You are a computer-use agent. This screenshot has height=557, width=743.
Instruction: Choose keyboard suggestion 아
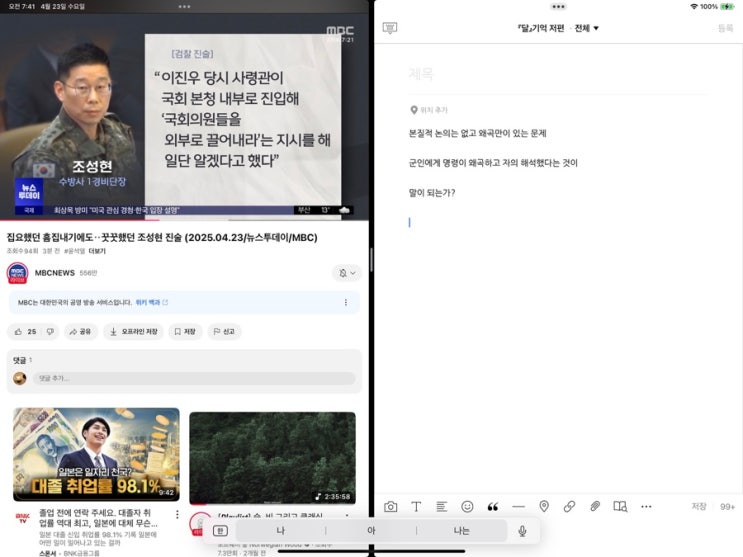371,530
